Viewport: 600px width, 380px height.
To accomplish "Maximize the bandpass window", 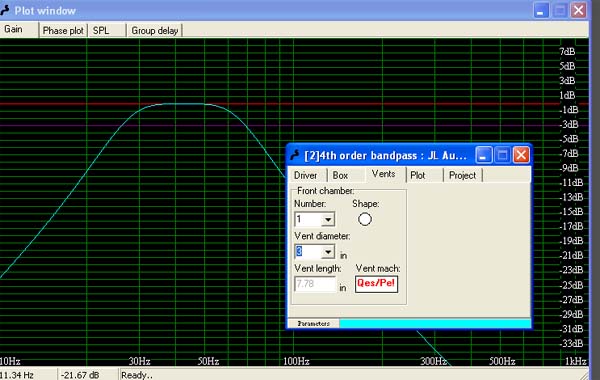I will point(502,155).
